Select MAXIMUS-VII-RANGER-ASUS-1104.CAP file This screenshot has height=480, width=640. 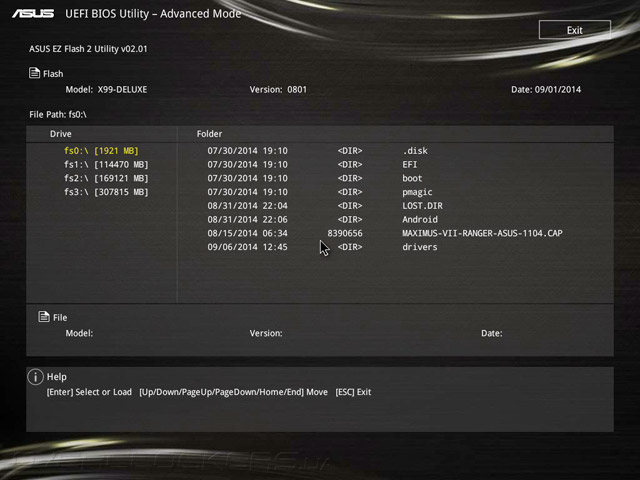[x=482, y=233]
